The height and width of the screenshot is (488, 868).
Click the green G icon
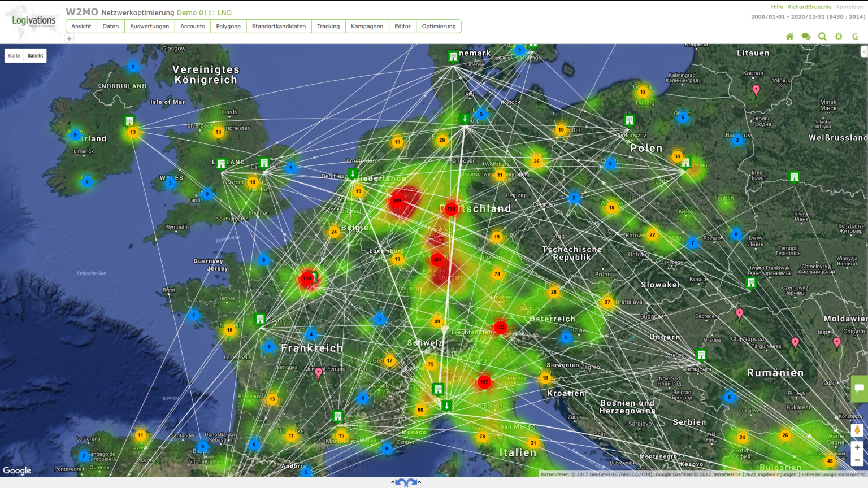tap(855, 37)
